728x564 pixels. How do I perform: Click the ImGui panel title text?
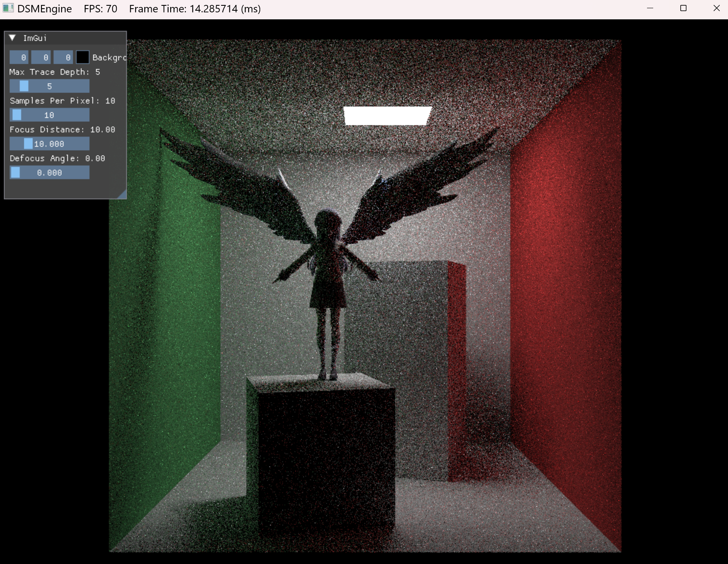point(35,38)
